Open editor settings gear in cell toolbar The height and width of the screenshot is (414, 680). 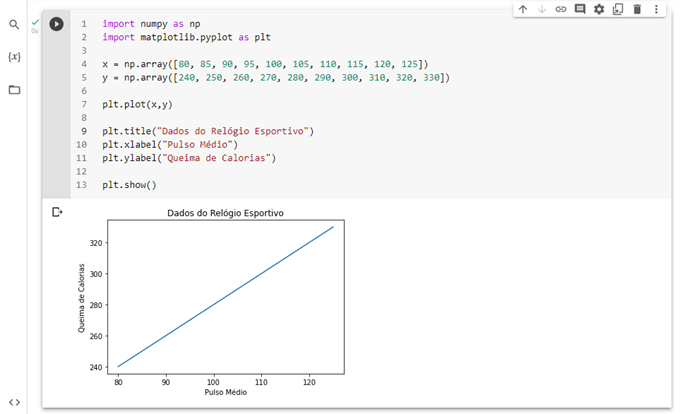click(599, 9)
